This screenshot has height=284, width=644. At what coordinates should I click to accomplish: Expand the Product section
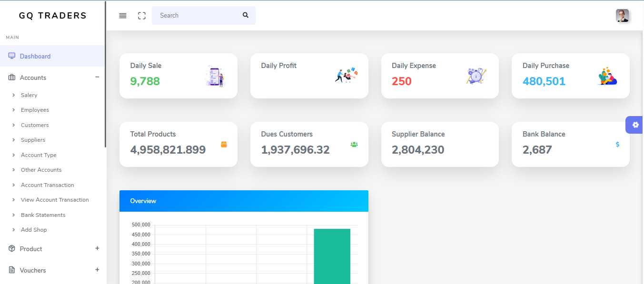pos(97,248)
